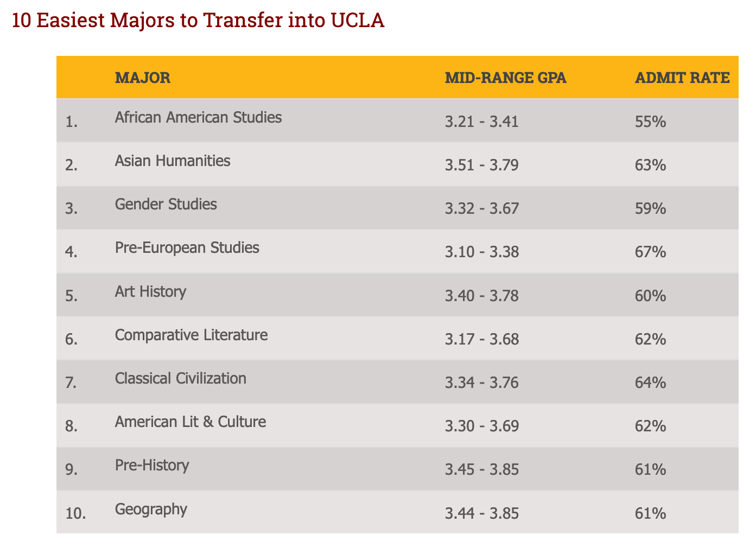Viewport: 756px width, 548px height.
Task: Click the '10 Easiest Majors to Transfer into UCLA' heading
Action: 198,21
